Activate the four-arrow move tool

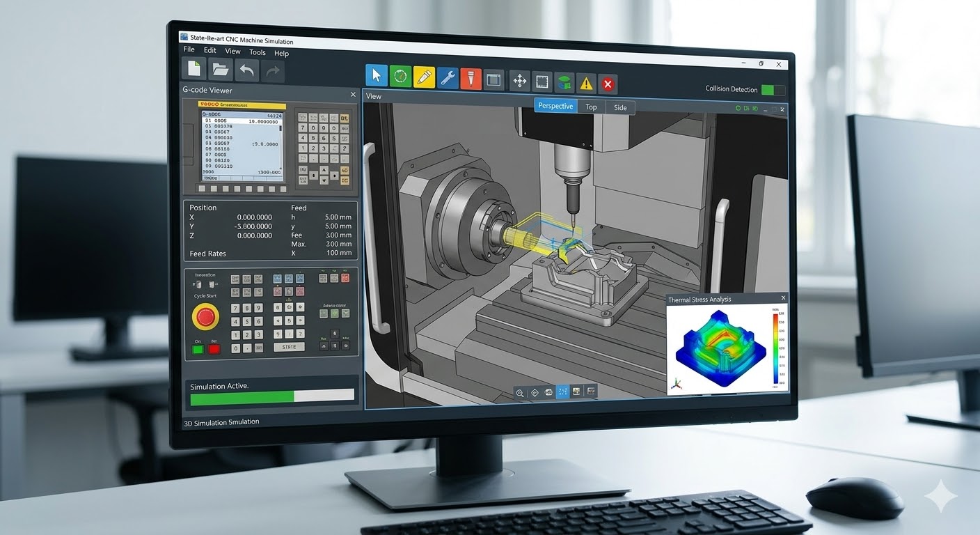pos(519,81)
